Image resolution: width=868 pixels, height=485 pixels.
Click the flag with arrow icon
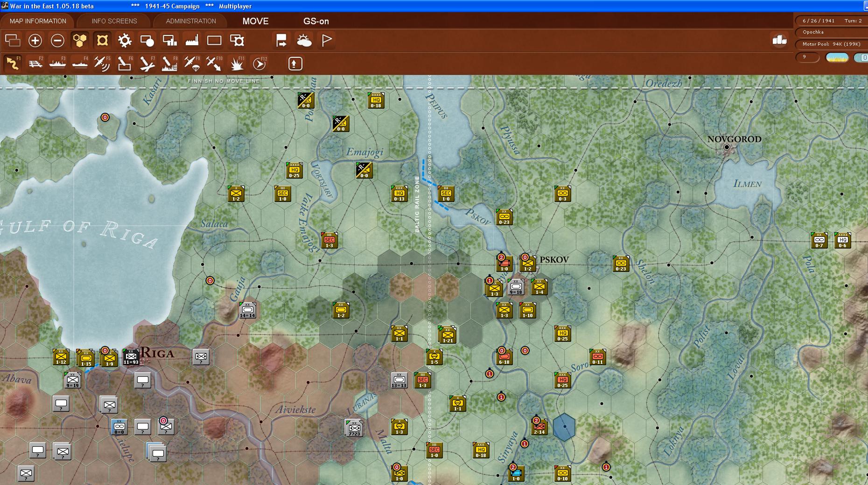(281, 41)
